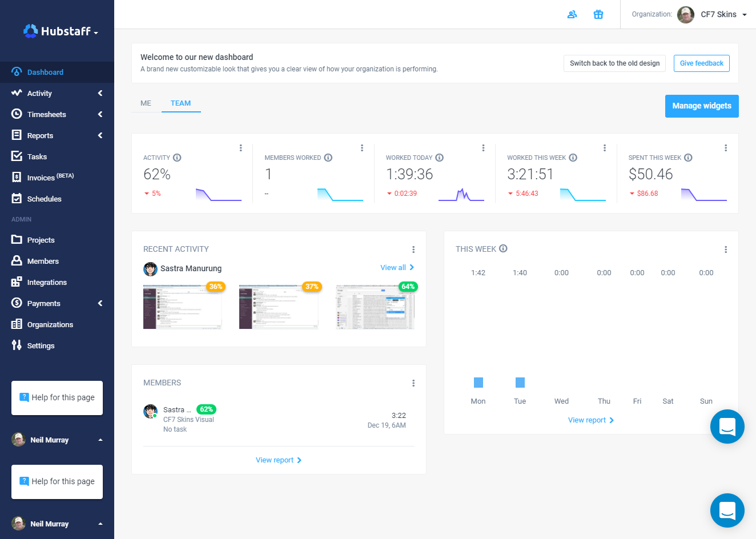The image size is (756, 539).
Task: Click Switch back to the old design
Action: [614, 63]
